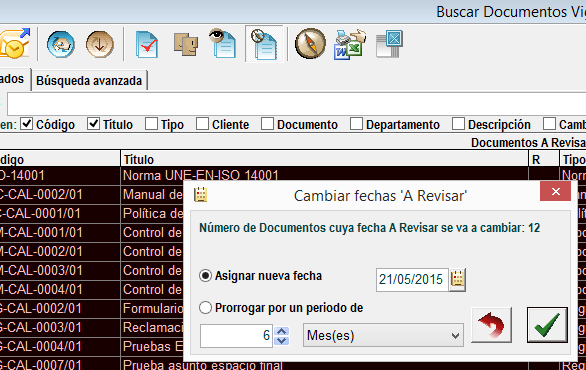Click the clock over document toolbar icon

[x=265, y=44]
